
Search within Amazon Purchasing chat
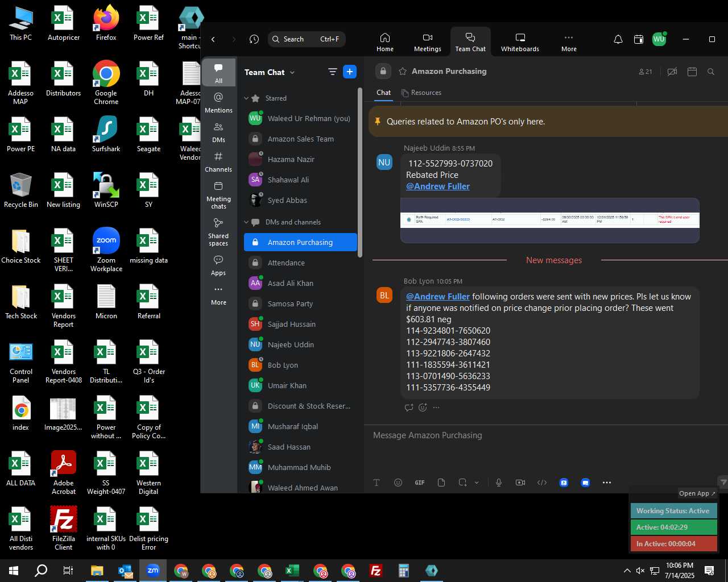(x=711, y=72)
